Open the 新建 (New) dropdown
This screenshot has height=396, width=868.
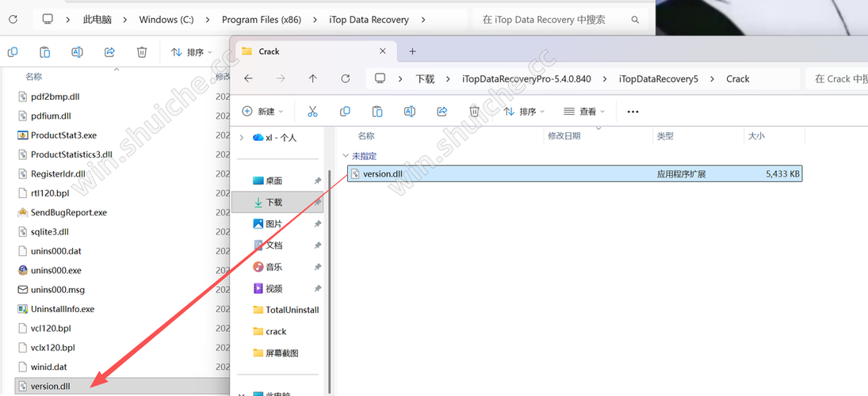tap(262, 112)
